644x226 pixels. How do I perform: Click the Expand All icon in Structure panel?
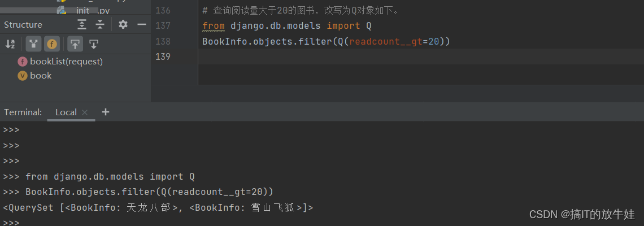coord(82,25)
